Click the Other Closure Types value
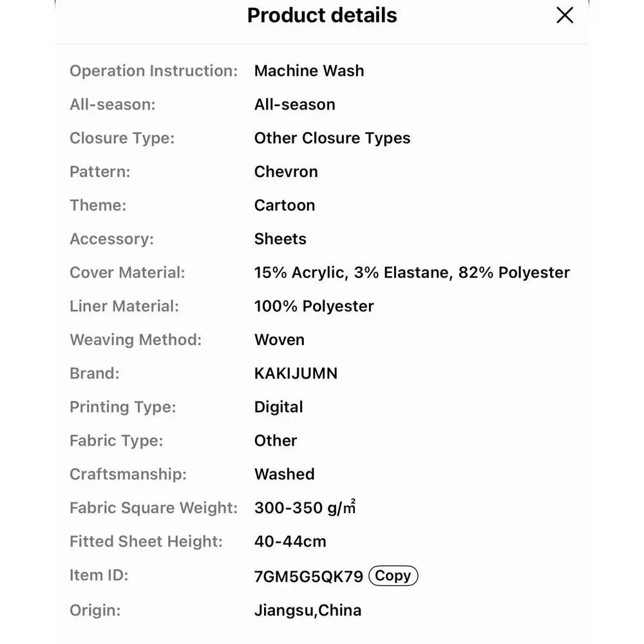 [x=332, y=138]
